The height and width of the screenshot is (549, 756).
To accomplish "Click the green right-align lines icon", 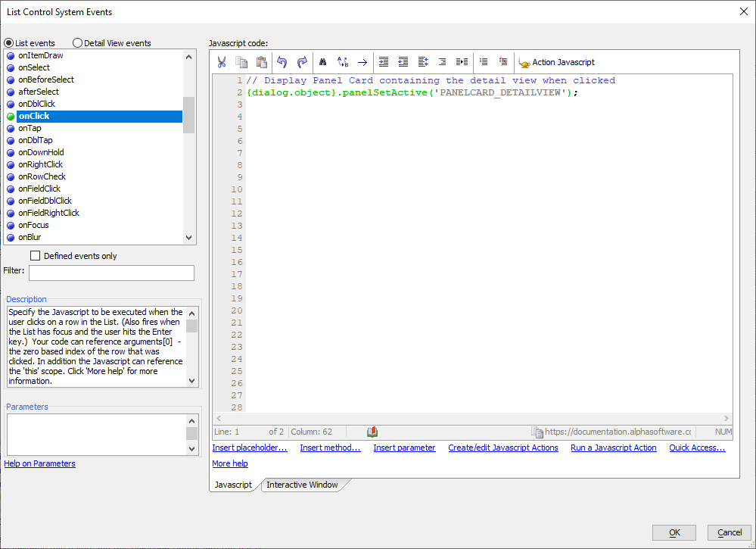I will 442,62.
